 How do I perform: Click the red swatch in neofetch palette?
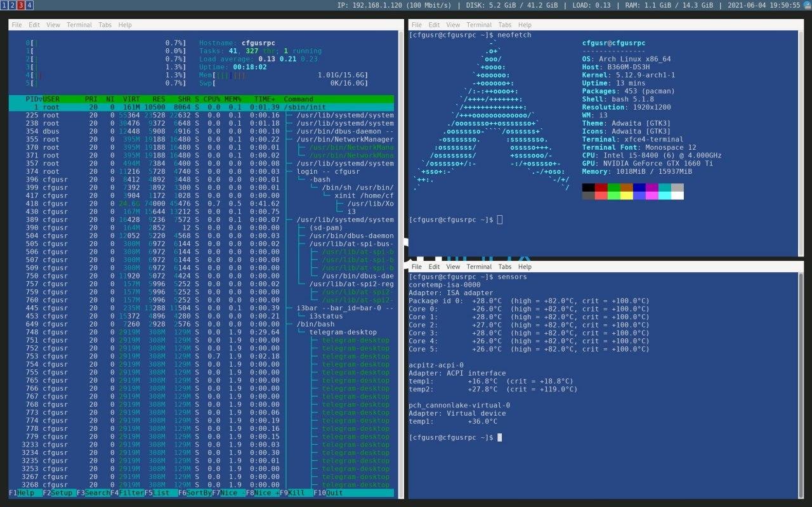601,187
